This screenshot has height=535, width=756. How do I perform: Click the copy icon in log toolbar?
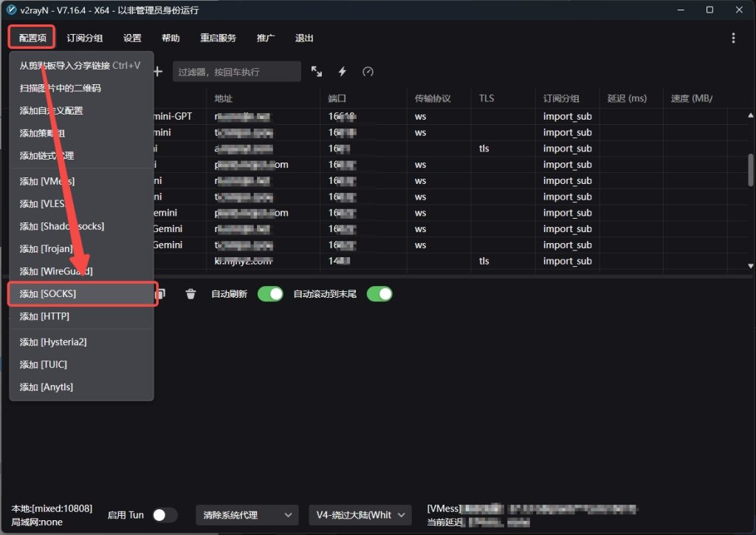click(161, 294)
